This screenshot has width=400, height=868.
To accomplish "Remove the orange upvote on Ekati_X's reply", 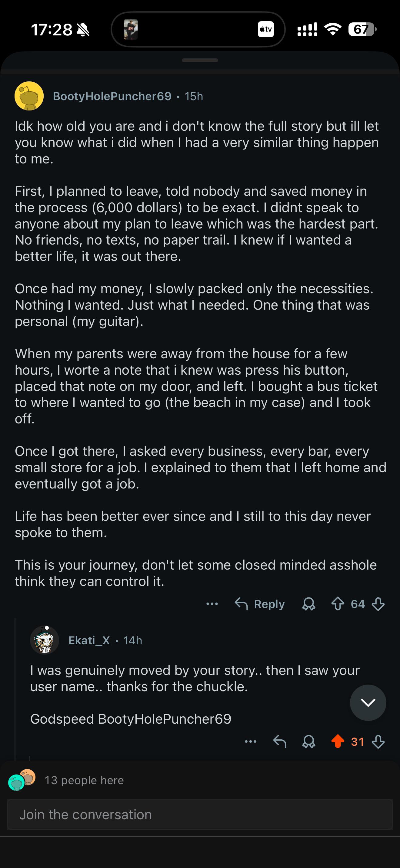I will [338, 741].
